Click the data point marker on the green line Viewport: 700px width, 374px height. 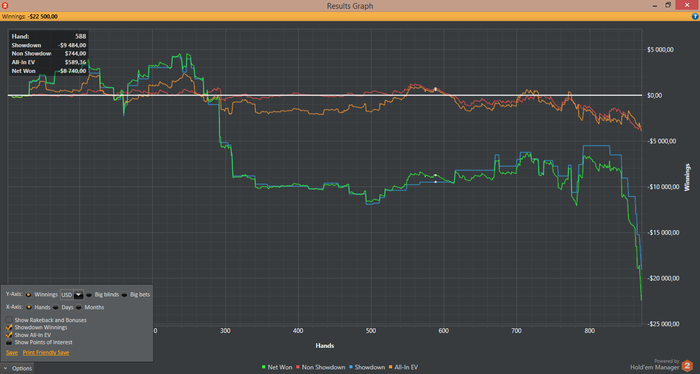436,175
